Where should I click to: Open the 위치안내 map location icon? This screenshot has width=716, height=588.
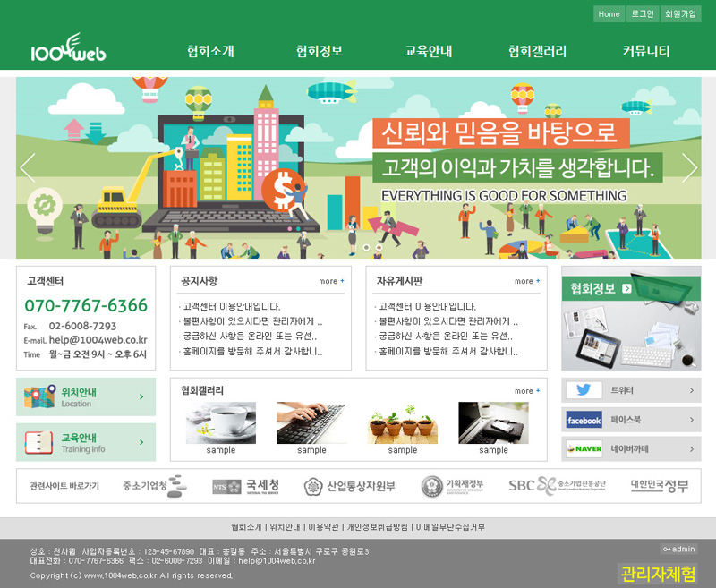click(40, 396)
